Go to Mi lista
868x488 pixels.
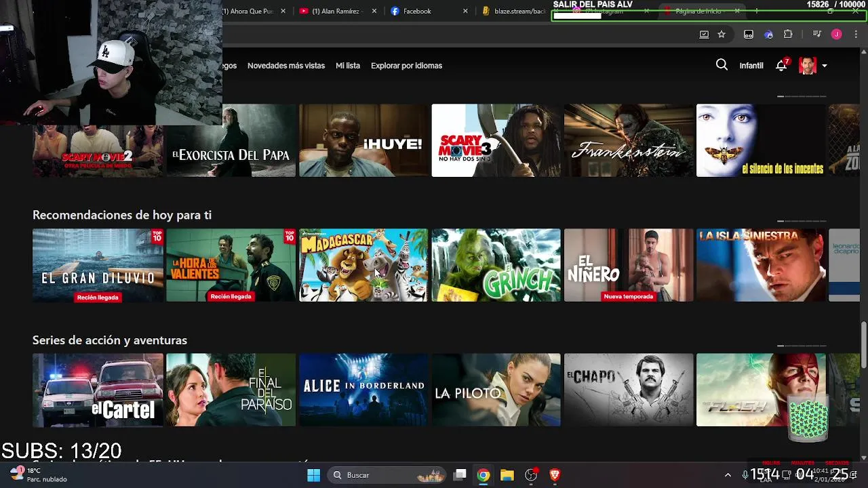point(348,66)
